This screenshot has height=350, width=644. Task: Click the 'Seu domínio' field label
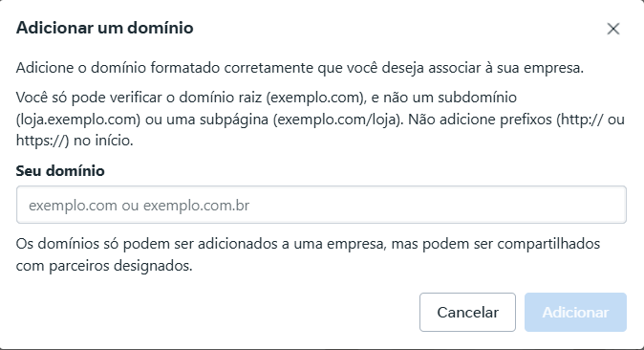[60, 170]
